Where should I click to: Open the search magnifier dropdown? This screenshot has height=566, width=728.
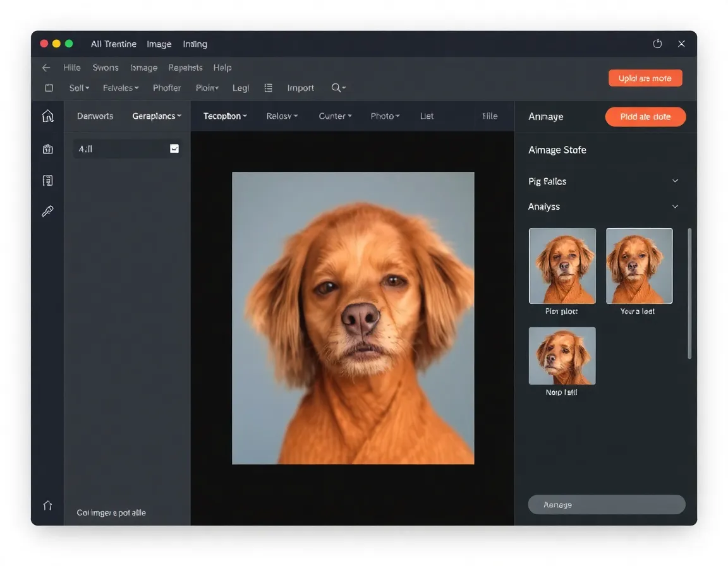[x=338, y=88]
